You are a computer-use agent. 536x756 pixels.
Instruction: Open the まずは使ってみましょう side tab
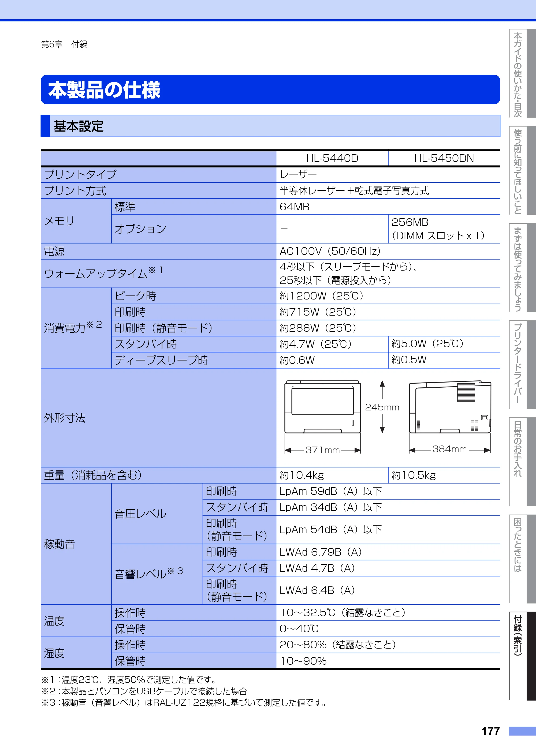click(x=522, y=268)
